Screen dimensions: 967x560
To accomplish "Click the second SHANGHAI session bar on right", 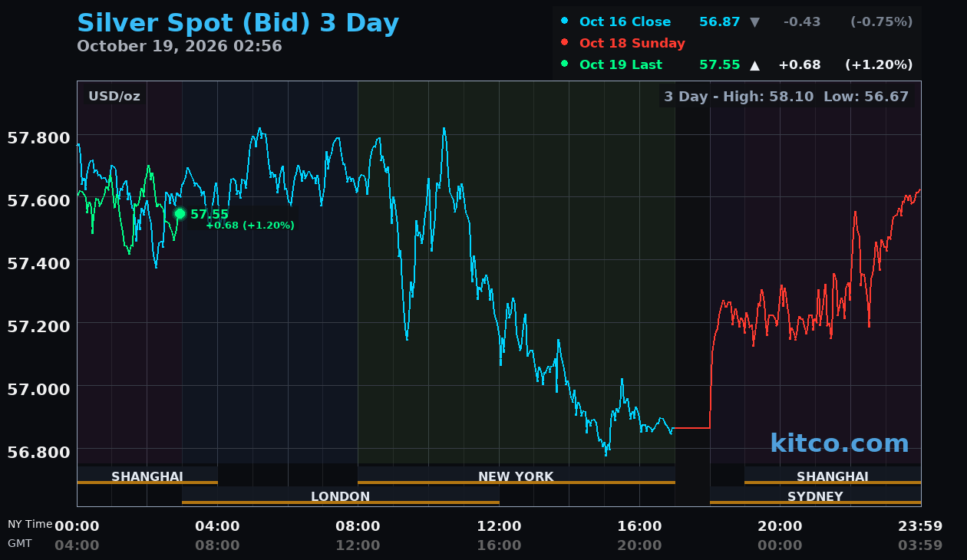I will click(x=833, y=476).
